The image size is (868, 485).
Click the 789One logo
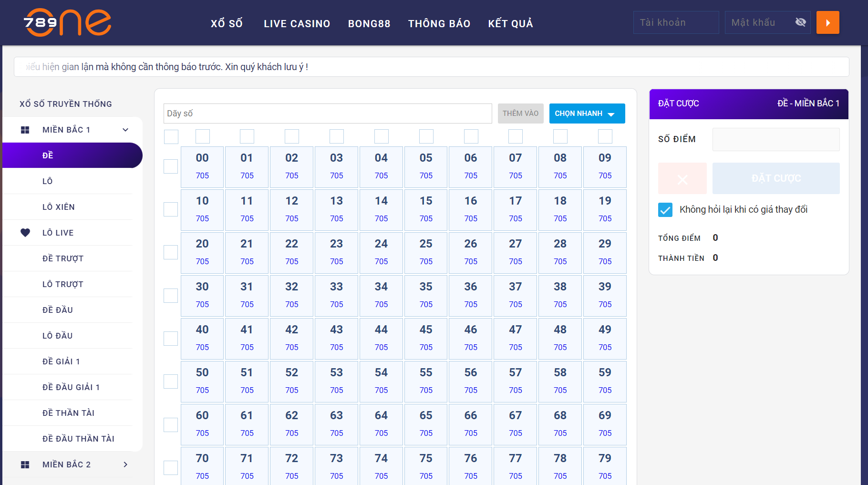(67, 22)
